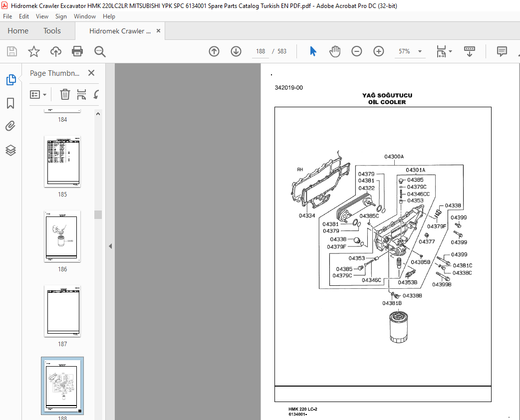This screenshot has width=520, height=420.
Task: Print the document
Action: [x=77, y=51]
